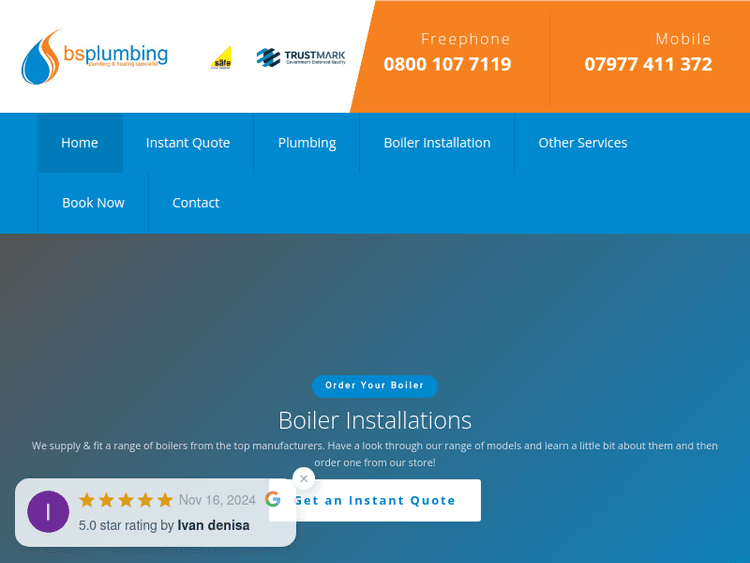Click the Gas Safe yellow badge icon

pyautogui.click(x=221, y=58)
